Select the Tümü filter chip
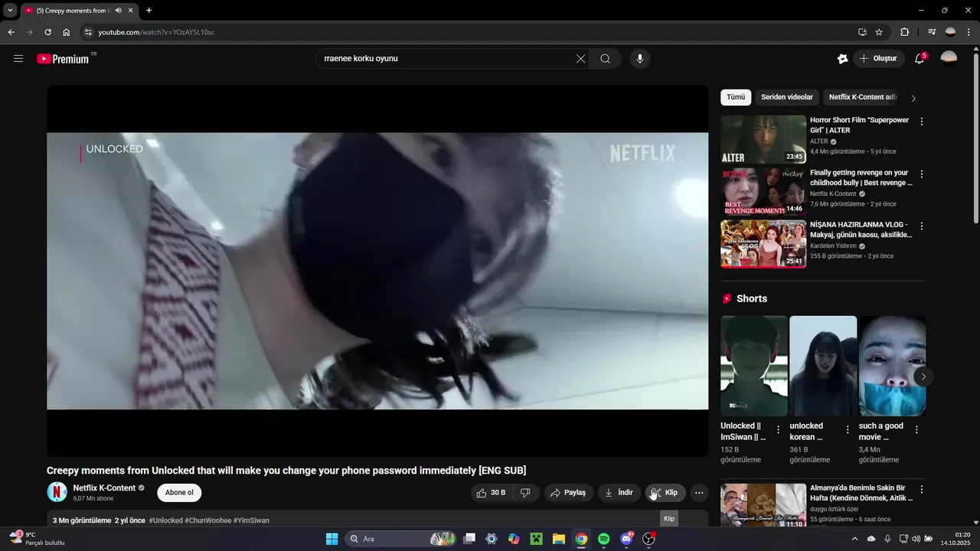 (736, 97)
